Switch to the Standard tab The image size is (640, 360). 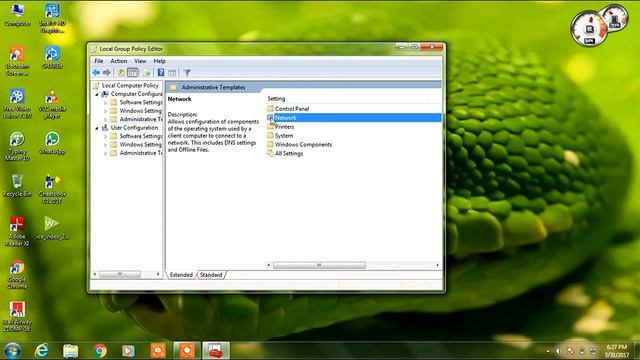click(211, 275)
